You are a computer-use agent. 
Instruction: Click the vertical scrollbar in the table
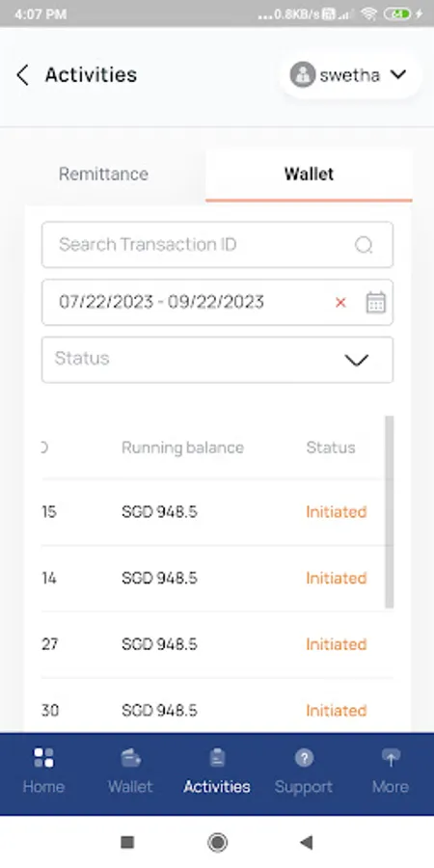[x=390, y=511]
